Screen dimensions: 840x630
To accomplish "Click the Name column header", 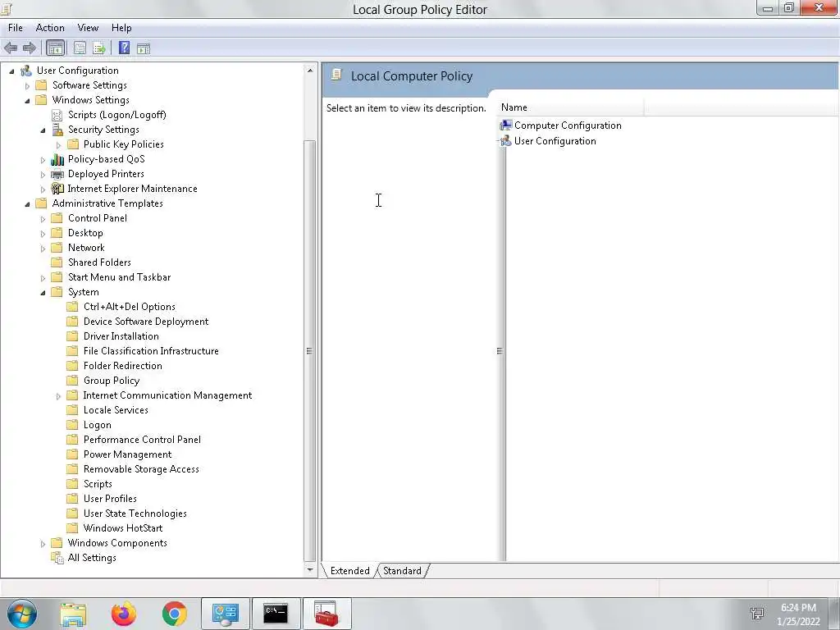I will tap(571, 107).
